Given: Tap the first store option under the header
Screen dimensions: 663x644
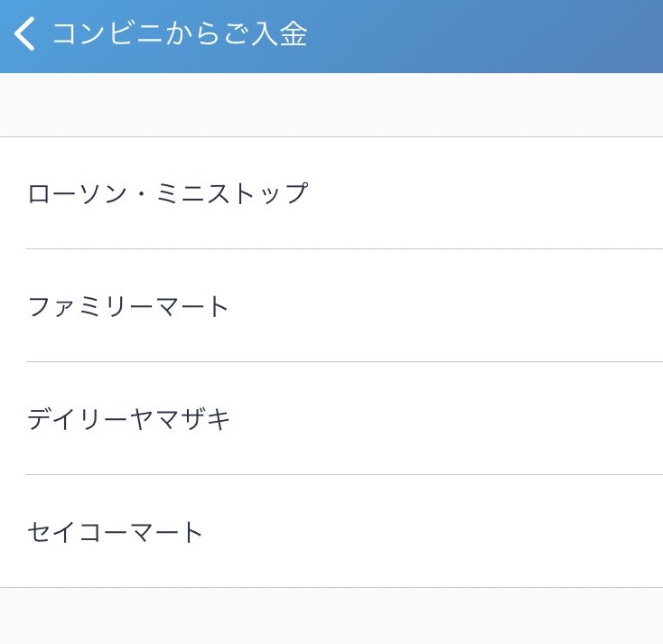Looking at the screenshot, I should [331, 193].
